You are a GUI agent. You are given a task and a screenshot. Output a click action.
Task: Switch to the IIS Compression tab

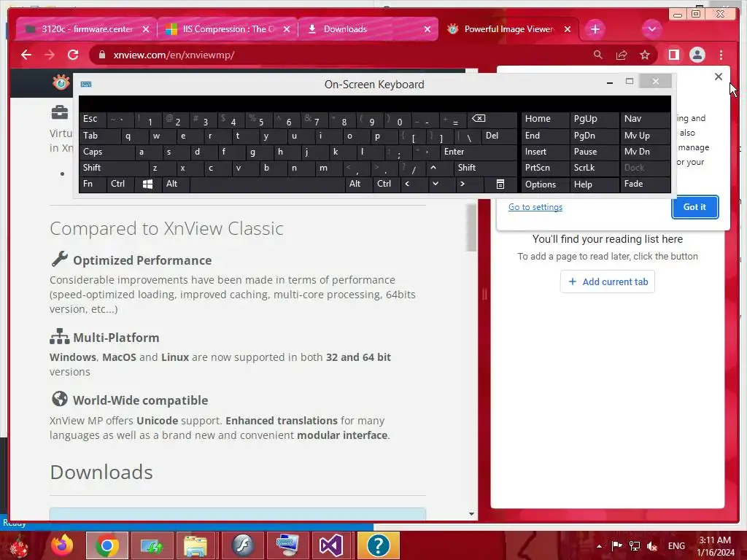pyautogui.click(x=227, y=29)
